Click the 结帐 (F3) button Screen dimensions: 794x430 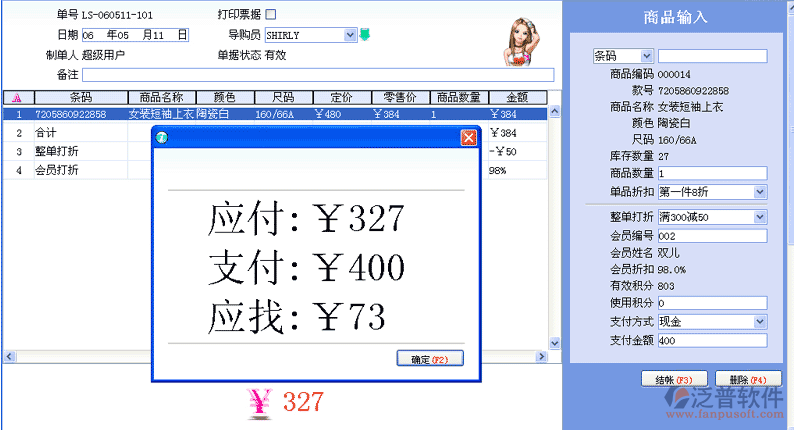[673, 379]
